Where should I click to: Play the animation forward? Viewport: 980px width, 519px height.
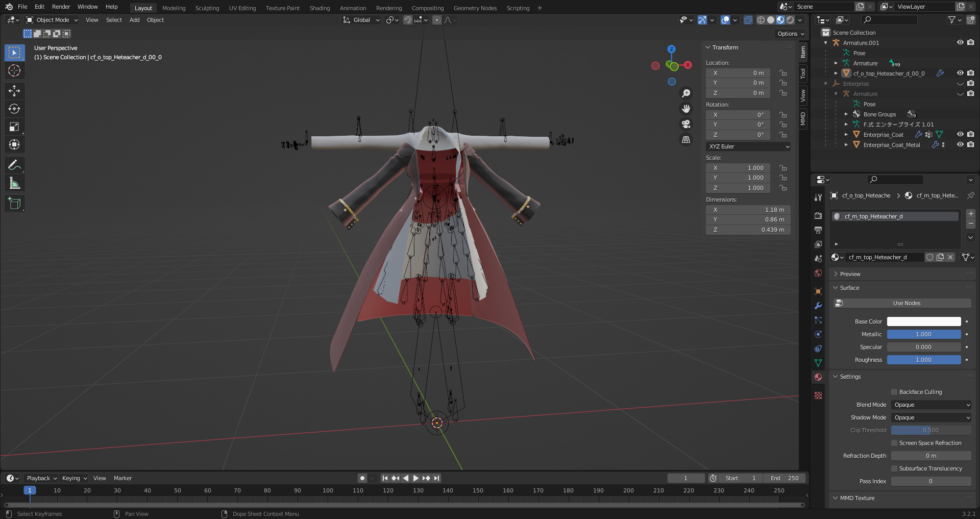[415, 478]
